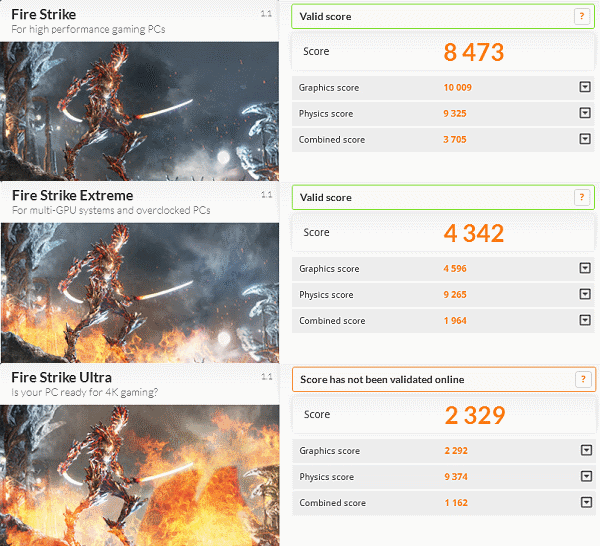Click the overall score 8 473

474,52
